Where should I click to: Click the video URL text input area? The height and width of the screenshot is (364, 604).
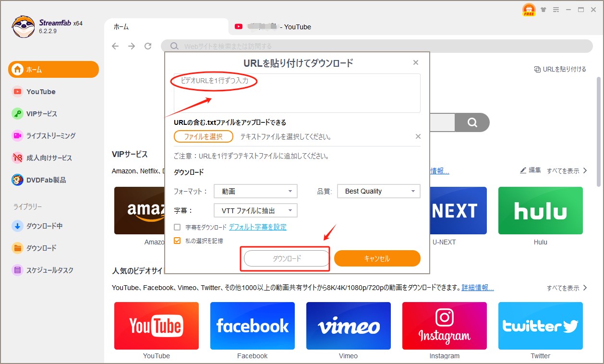pos(297,93)
